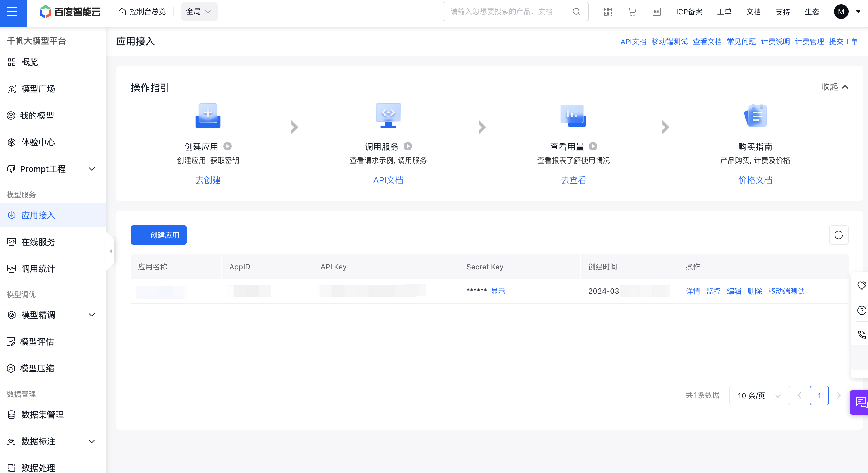Image resolution: width=868 pixels, height=473 pixels.
Task: Click the blue 创建应用 button
Action: (x=158, y=235)
